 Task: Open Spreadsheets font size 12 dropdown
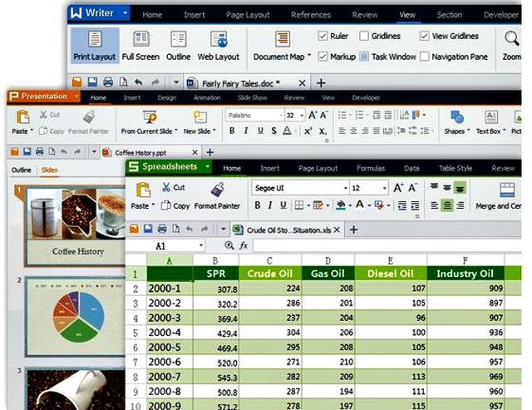tap(384, 188)
